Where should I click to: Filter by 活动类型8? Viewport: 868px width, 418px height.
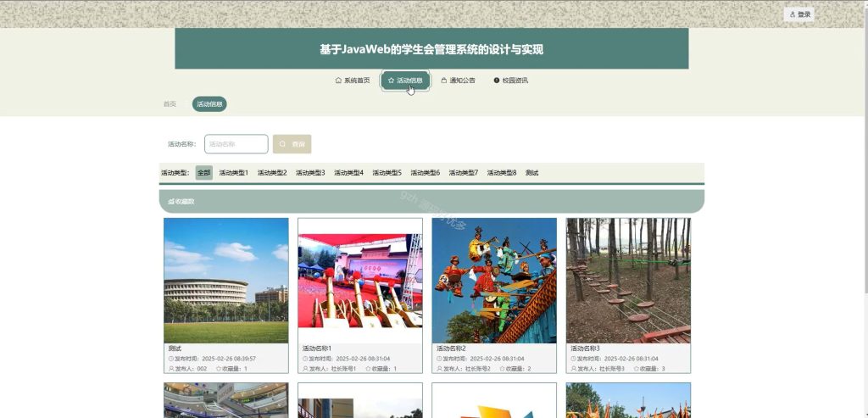tap(502, 173)
